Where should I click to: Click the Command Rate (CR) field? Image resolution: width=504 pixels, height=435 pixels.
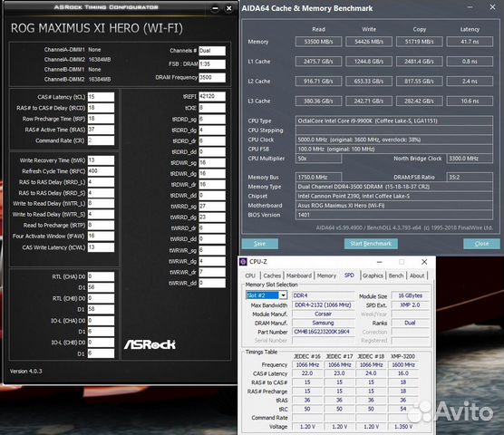point(101,140)
